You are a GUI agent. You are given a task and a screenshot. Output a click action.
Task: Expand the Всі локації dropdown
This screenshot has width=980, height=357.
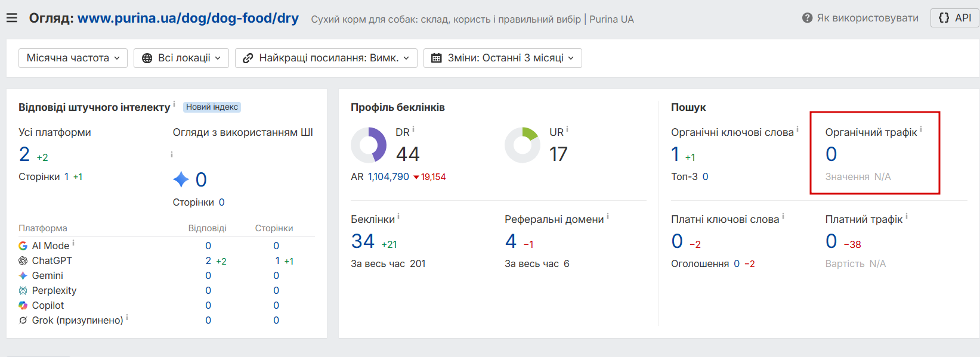(x=181, y=58)
